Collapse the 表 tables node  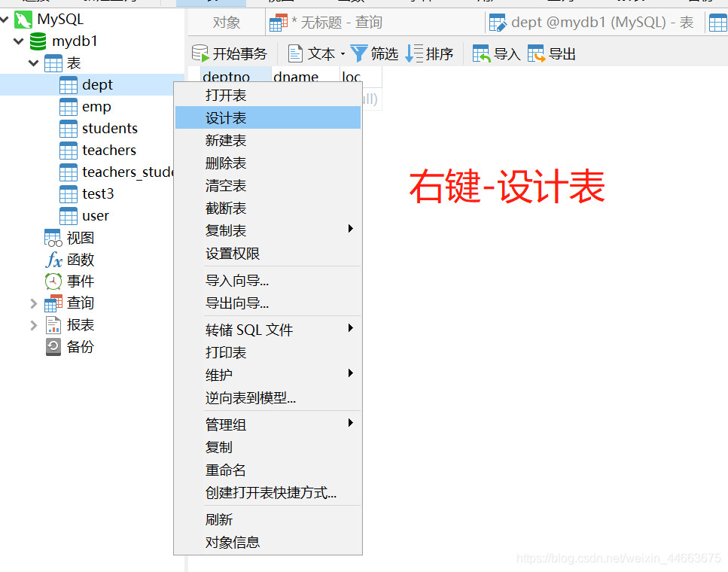click(33, 63)
